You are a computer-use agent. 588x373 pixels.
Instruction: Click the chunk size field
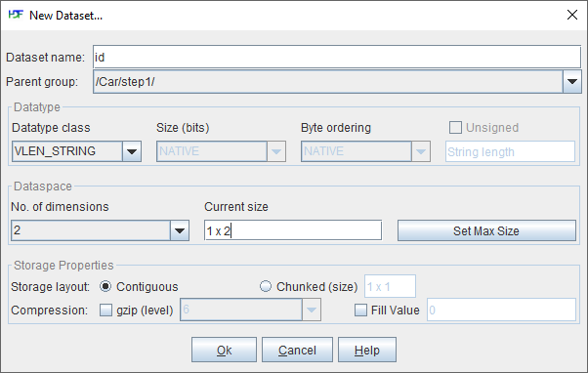390,286
